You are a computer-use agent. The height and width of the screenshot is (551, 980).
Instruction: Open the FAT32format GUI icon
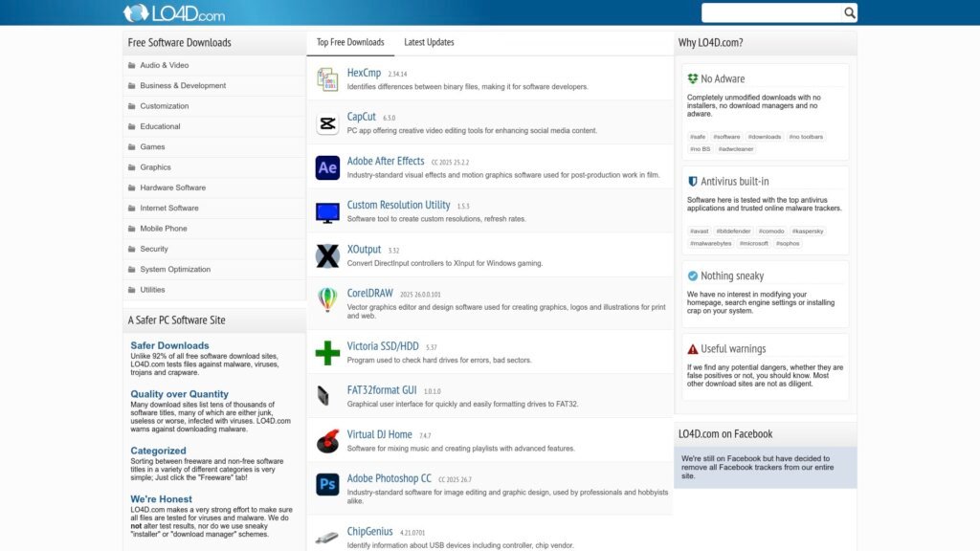(323, 395)
